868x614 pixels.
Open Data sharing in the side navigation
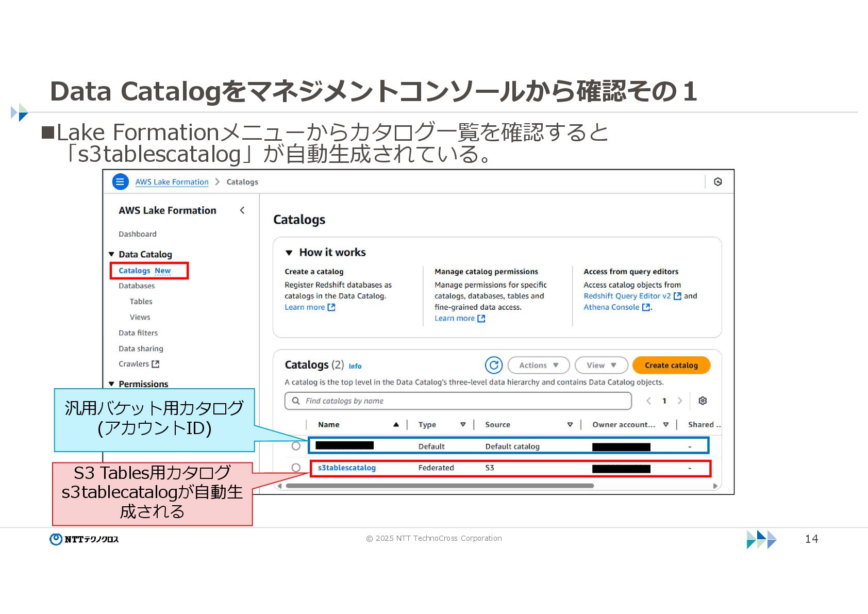point(141,349)
